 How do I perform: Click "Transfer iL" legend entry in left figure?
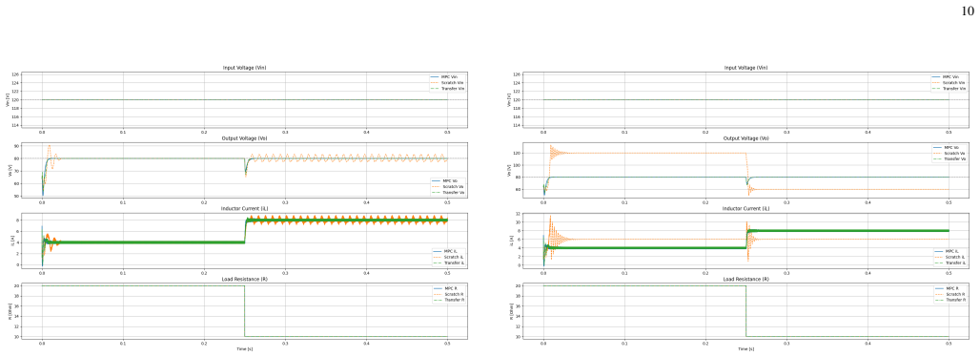click(448, 263)
